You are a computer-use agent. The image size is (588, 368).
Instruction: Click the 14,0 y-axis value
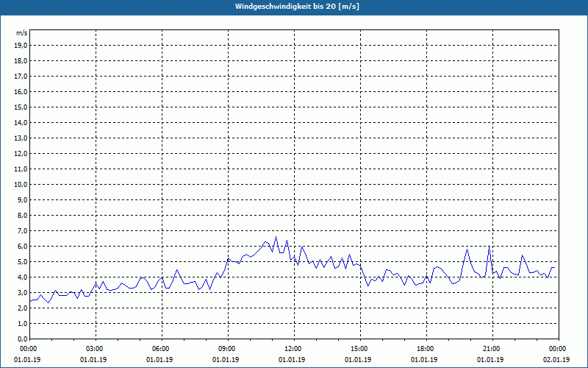click(21, 122)
